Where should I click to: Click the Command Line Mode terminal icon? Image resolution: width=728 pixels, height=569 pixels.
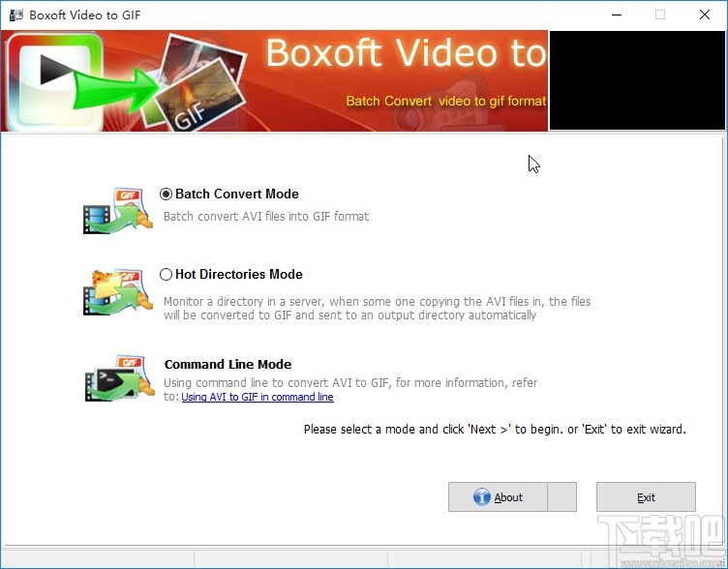[x=119, y=378]
